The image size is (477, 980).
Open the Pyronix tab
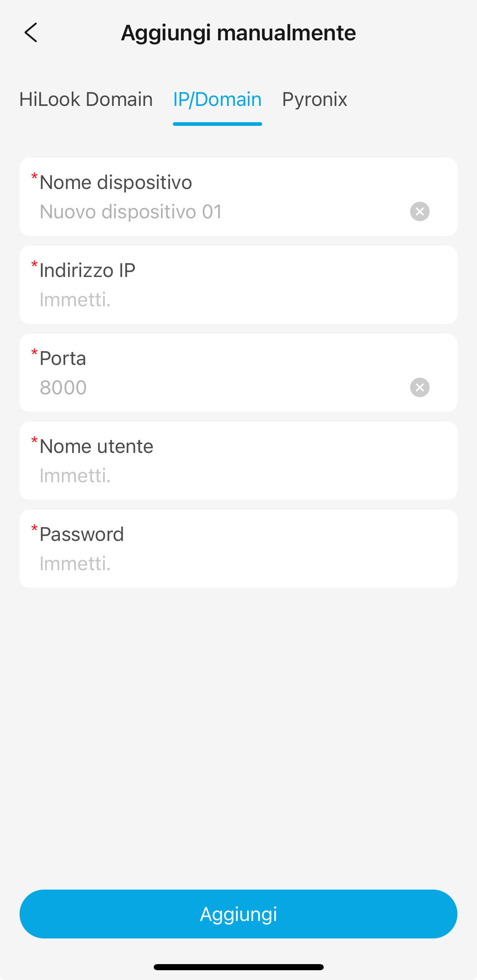314,99
